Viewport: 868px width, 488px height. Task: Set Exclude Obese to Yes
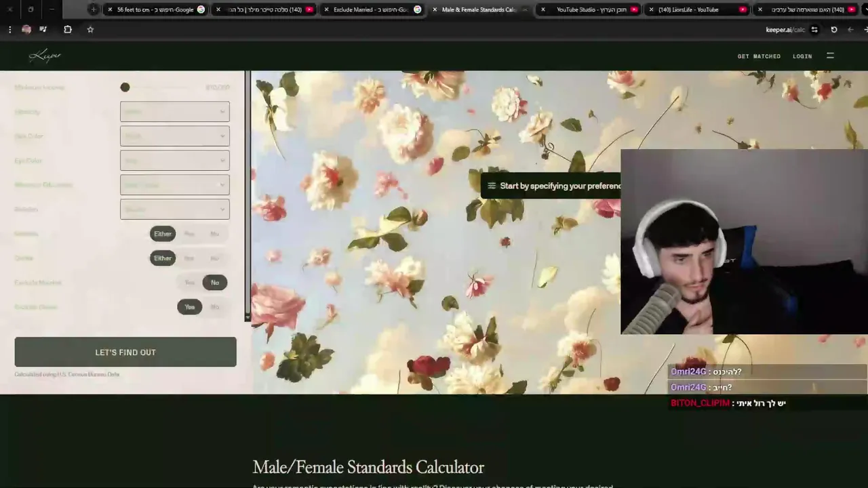(190, 307)
